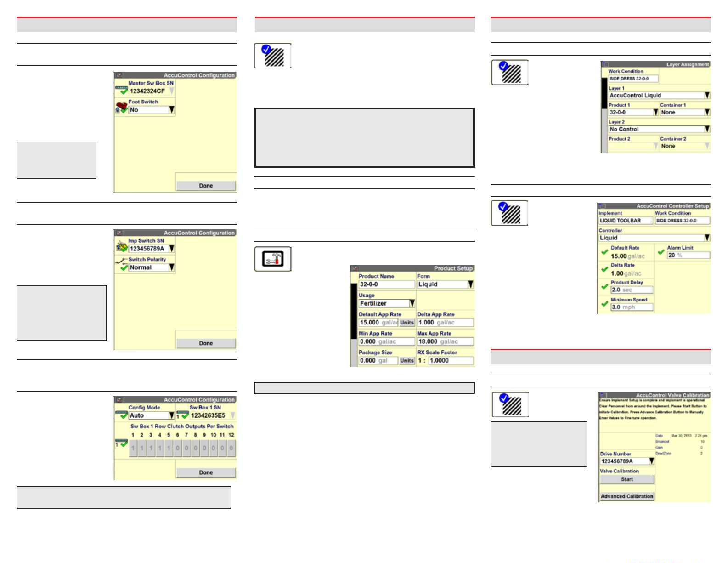Click the hatched checkmark icon beside Layer Assignment
Viewport: 728px width, 563px height.
point(510,73)
